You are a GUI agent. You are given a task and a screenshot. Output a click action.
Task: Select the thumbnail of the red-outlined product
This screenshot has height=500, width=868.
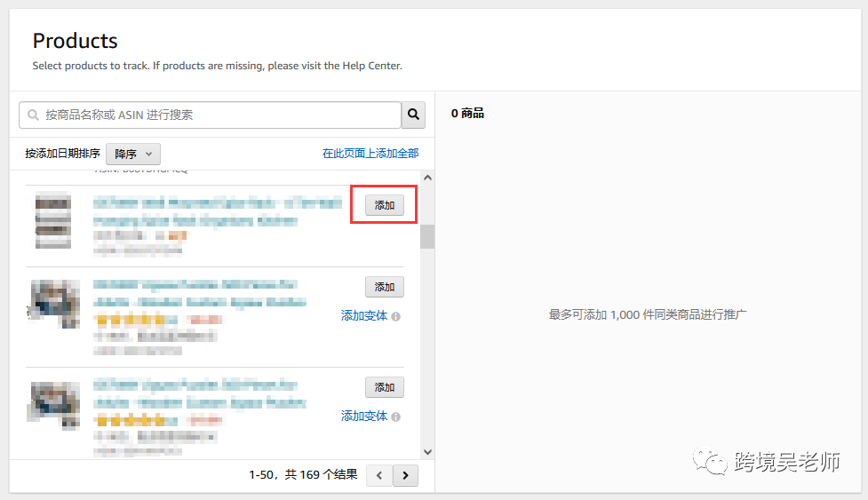(53, 219)
